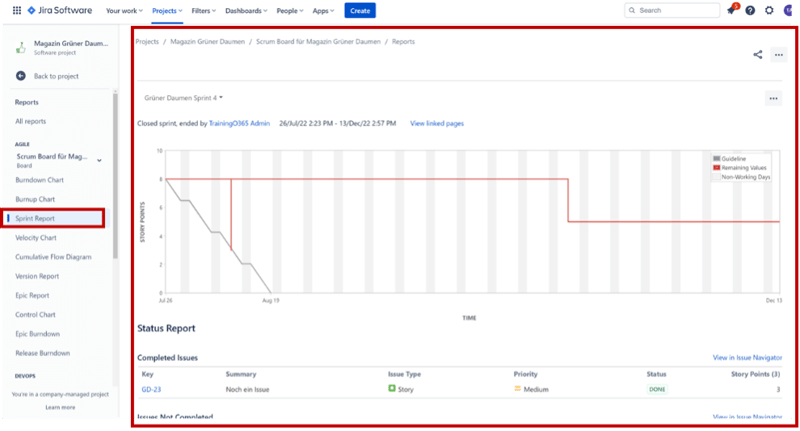Open the Dashboards dropdown menu

click(246, 11)
